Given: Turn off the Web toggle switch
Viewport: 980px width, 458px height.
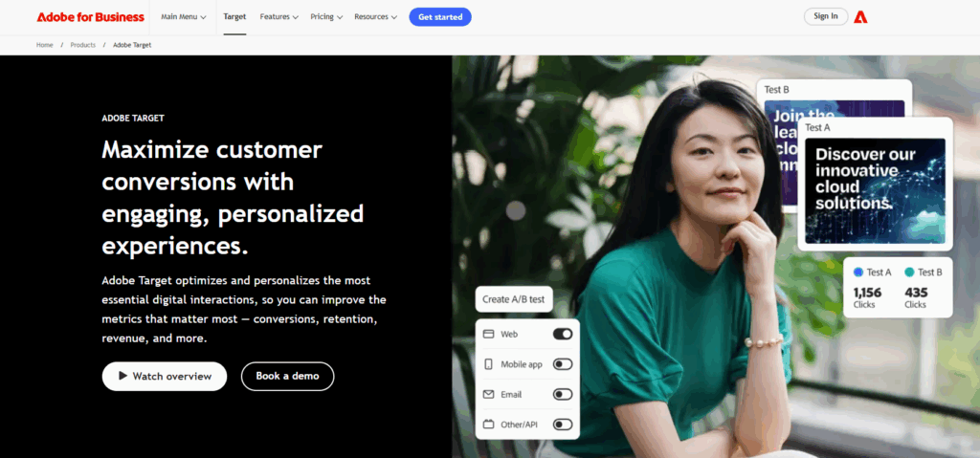Looking at the screenshot, I should (x=563, y=335).
